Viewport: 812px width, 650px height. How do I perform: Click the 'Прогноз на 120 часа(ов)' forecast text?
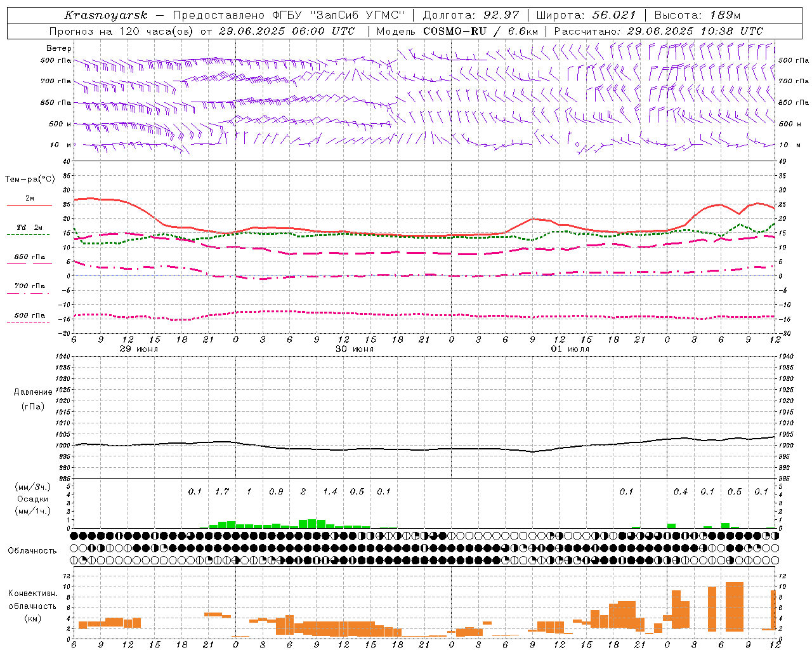click(x=122, y=31)
